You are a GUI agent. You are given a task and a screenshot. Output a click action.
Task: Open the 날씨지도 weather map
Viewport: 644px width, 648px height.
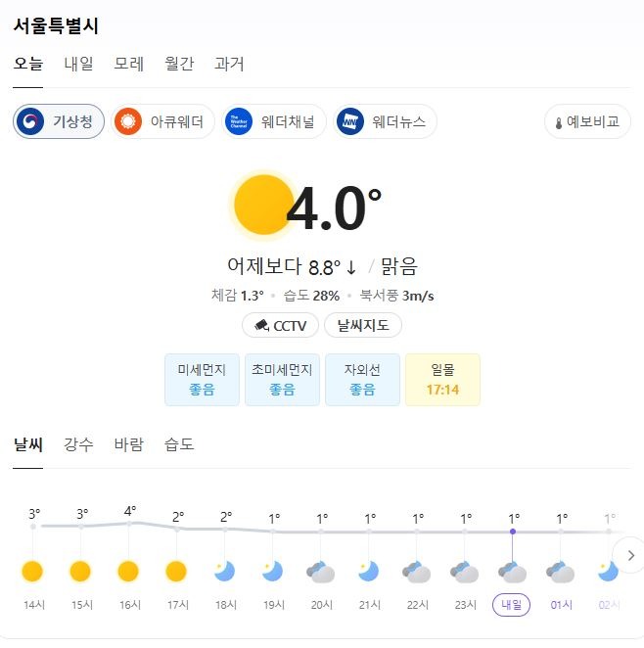point(363,326)
